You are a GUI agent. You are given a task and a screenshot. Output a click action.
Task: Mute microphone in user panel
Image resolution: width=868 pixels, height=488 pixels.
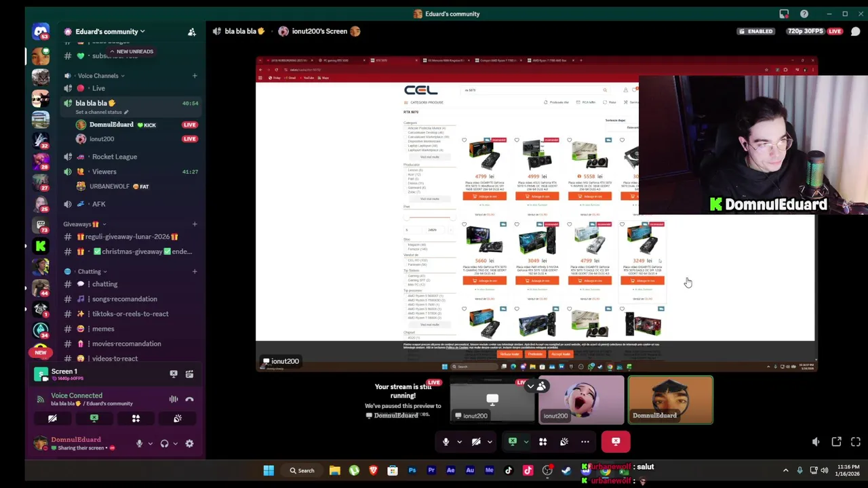[x=139, y=444]
